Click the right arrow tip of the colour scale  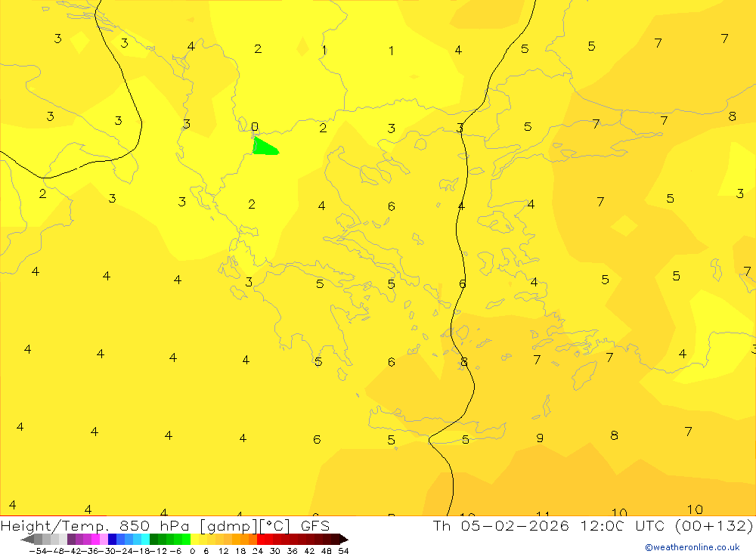[343, 539]
